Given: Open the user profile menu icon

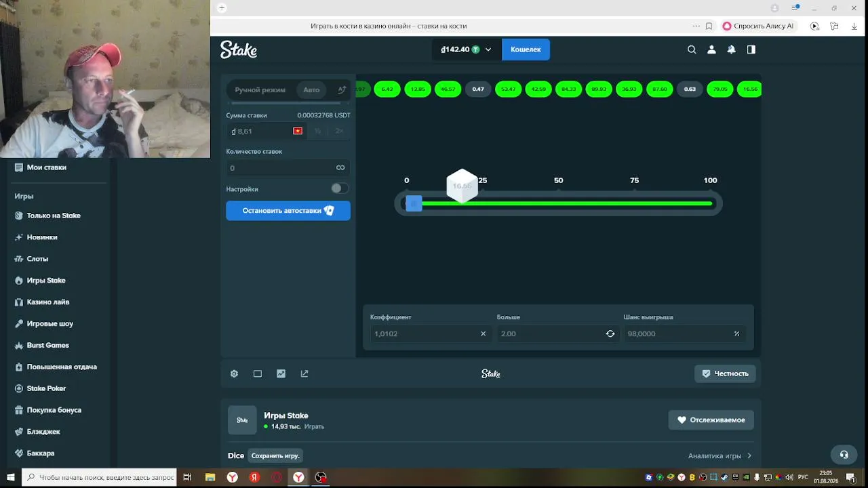Looking at the screenshot, I should [x=711, y=49].
